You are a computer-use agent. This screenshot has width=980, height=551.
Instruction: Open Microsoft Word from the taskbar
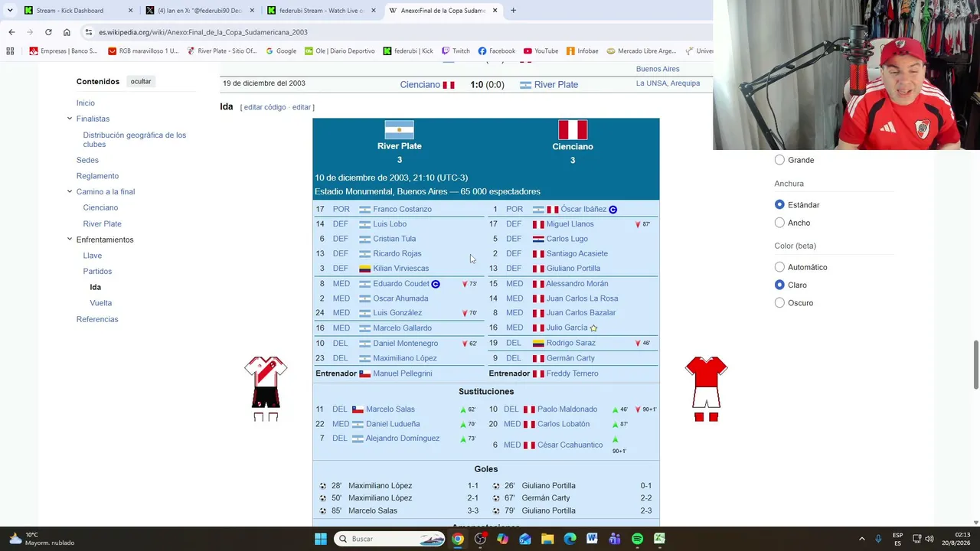click(592, 539)
